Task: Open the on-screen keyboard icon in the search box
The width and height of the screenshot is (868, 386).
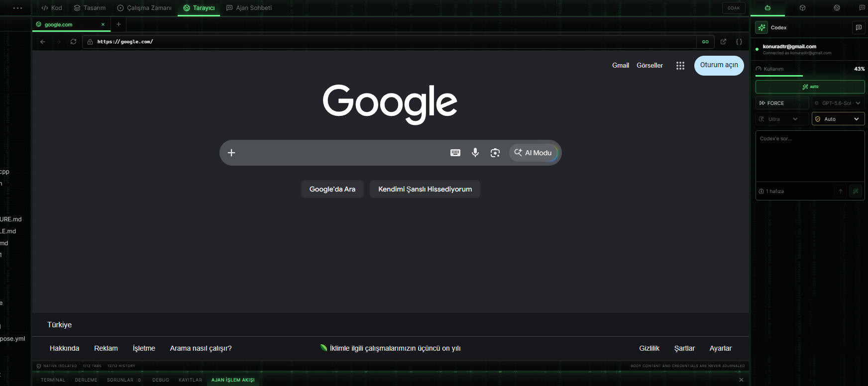Action: click(x=455, y=153)
